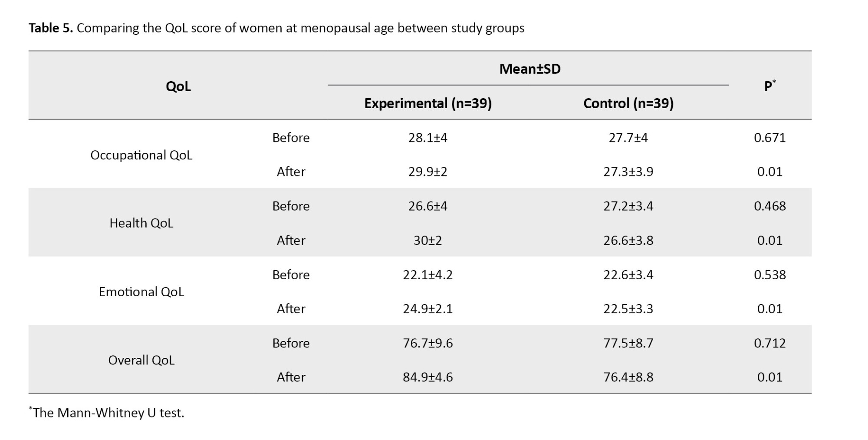The height and width of the screenshot is (440, 868).
Task: Select the Overall QoL row label
Action: [141, 360]
